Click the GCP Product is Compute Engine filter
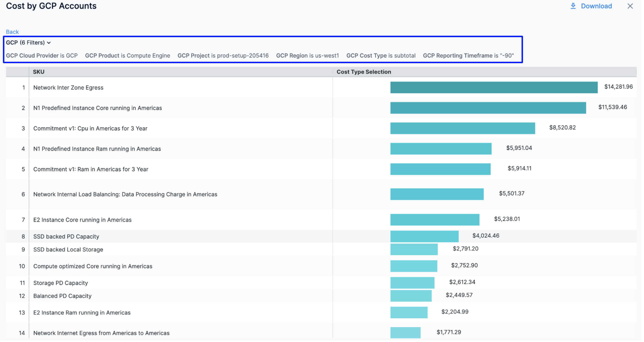The width and height of the screenshot is (644, 342). click(x=127, y=56)
